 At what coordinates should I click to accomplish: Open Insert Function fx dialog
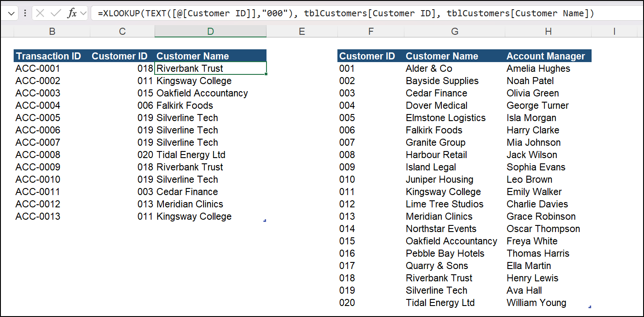(72, 13)
